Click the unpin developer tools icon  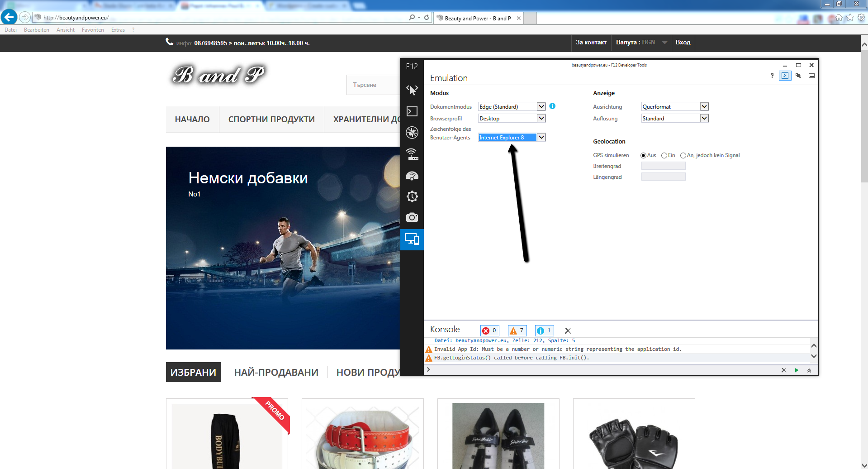[798, 76]
